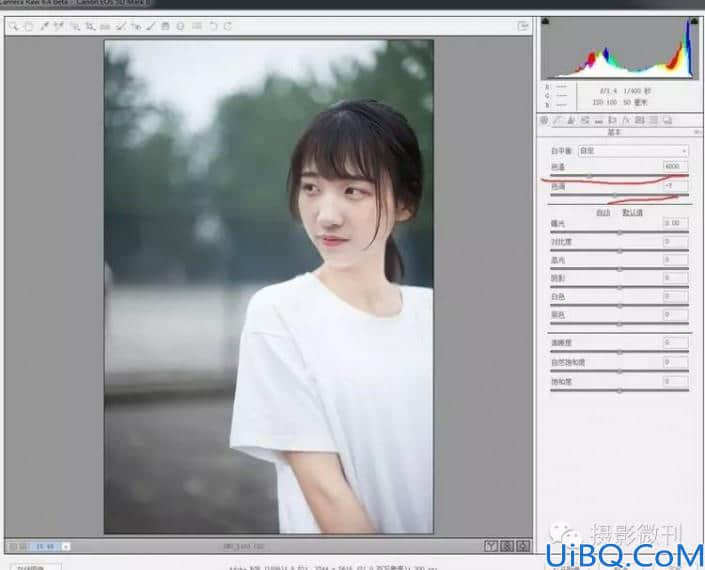This screenshot has width=705, height=570.
Task: Open the Basic panel flyout menu
Action: (x=697, y=133)
